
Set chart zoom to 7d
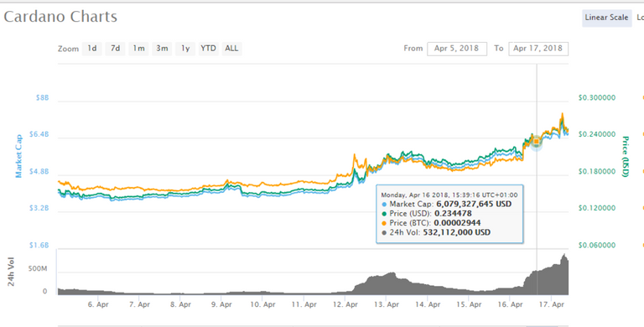coord(116,49)
